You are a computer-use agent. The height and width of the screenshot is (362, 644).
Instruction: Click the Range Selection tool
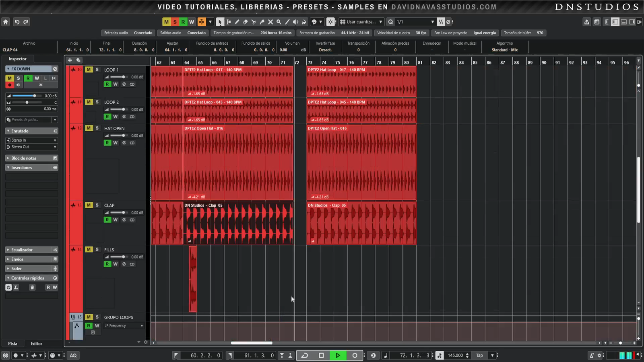228,22
